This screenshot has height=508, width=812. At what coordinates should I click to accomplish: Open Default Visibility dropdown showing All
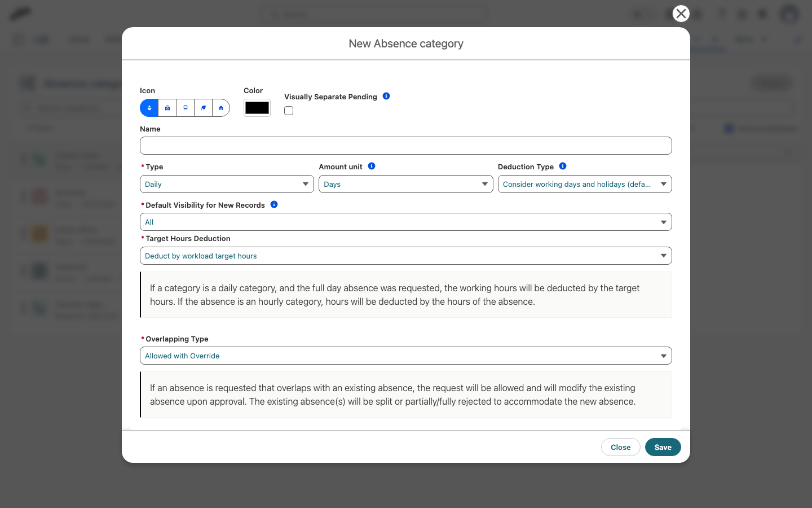click(406, 222)
